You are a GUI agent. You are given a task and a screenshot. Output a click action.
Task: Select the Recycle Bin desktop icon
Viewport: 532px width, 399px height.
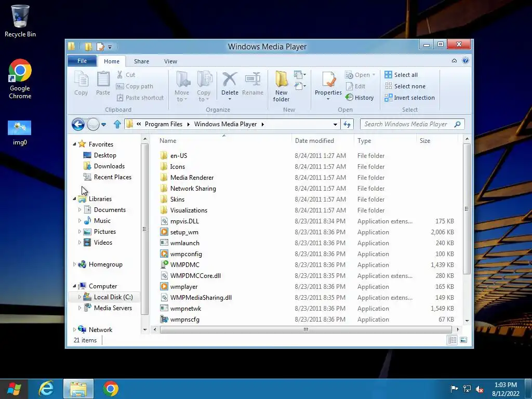(x=20, y=21)
